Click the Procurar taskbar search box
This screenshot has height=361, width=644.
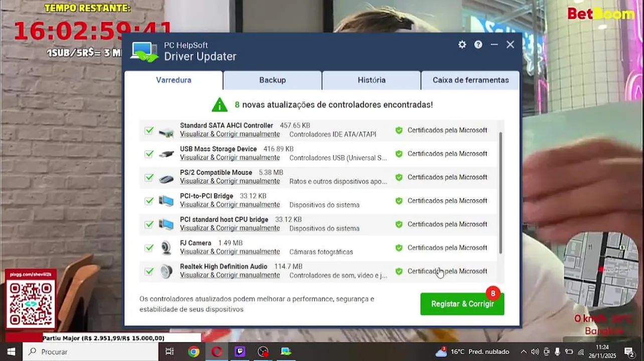(x=90, y=351)
